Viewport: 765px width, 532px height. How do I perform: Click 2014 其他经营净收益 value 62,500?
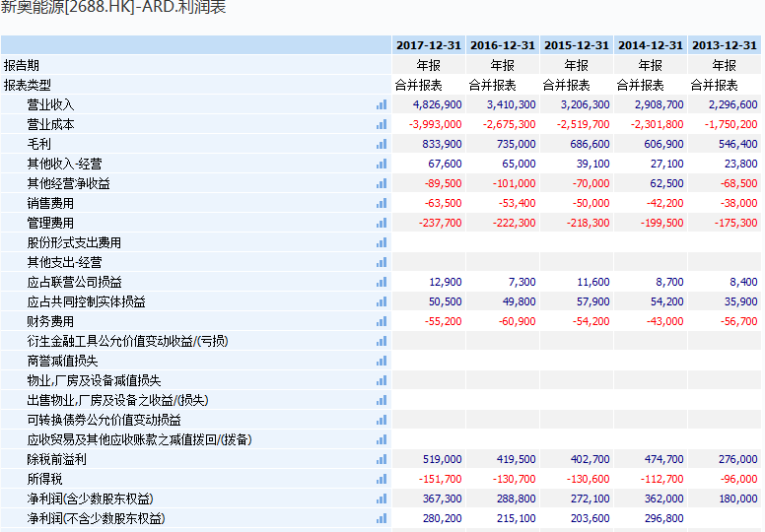click(666, 183)
